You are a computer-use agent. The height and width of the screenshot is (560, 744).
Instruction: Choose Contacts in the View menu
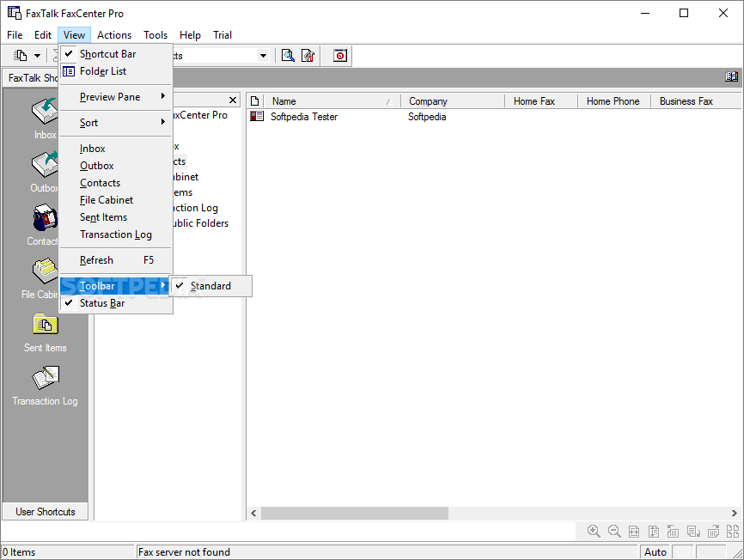point(116,183)
